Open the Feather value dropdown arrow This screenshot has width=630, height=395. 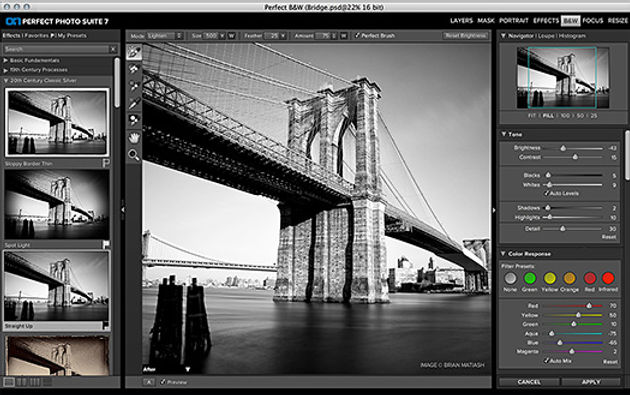[283, 36]
